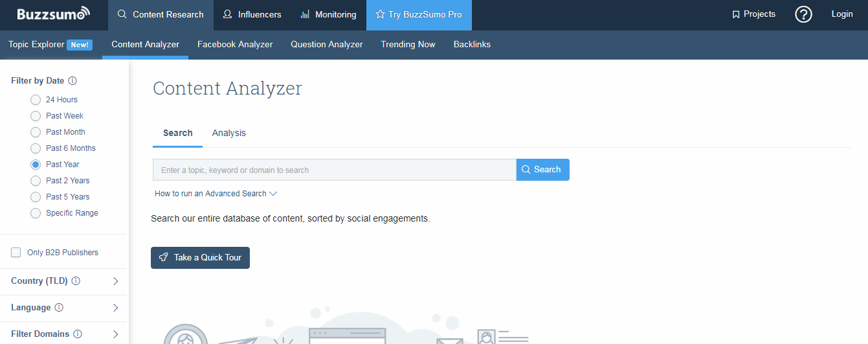868x344 pixels.
Task: Click the BuzzSumo logo
Action: pyautogui.click(x=54, y=14)
